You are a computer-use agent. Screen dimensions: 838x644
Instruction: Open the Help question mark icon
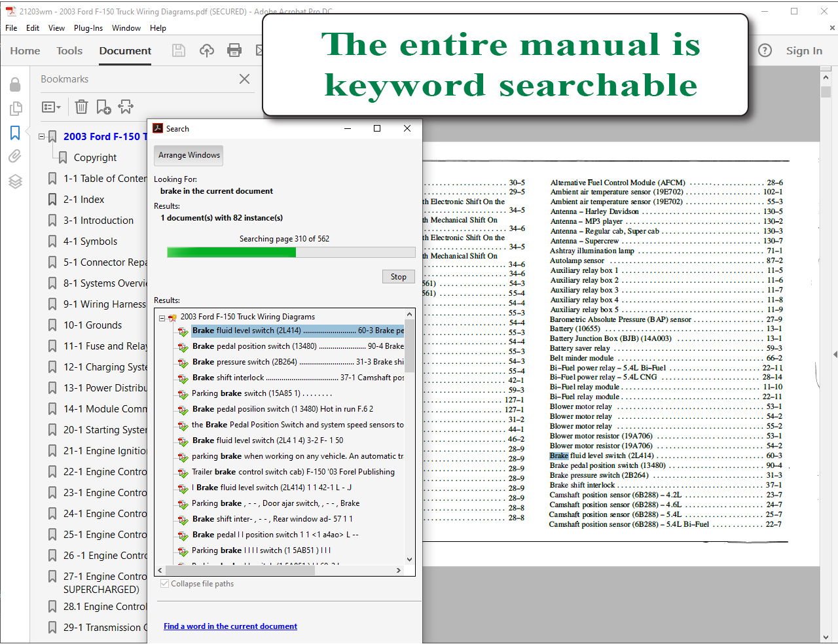coord(765,50)
